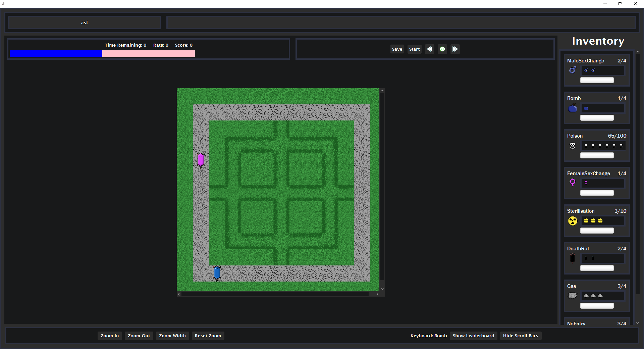The image size is (644, 349).
Task: Click the fast-forward playback arrow
Action: pyautogui.click(x=455, y=49)
